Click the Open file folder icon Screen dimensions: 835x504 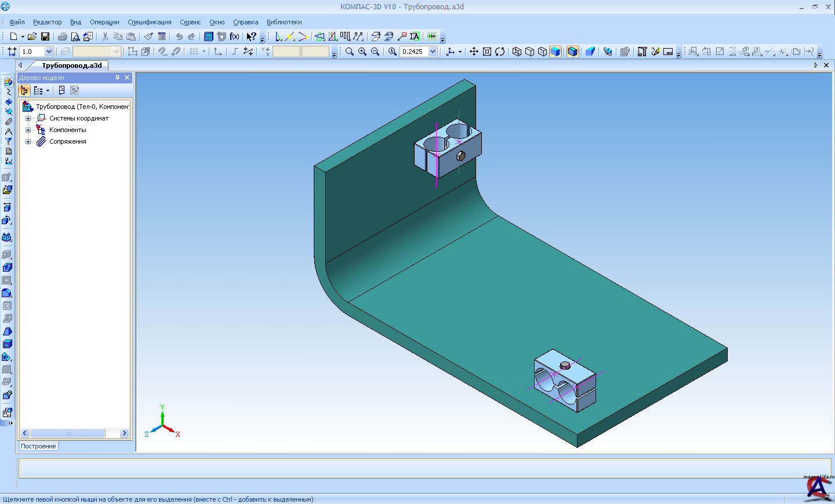tap(32, 36)
